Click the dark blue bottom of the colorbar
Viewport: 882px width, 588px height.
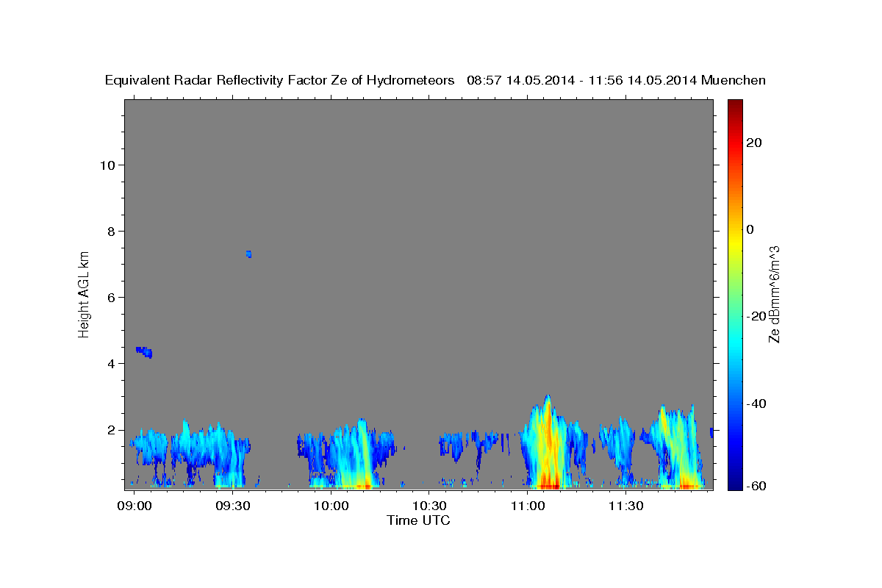(735, 481)
